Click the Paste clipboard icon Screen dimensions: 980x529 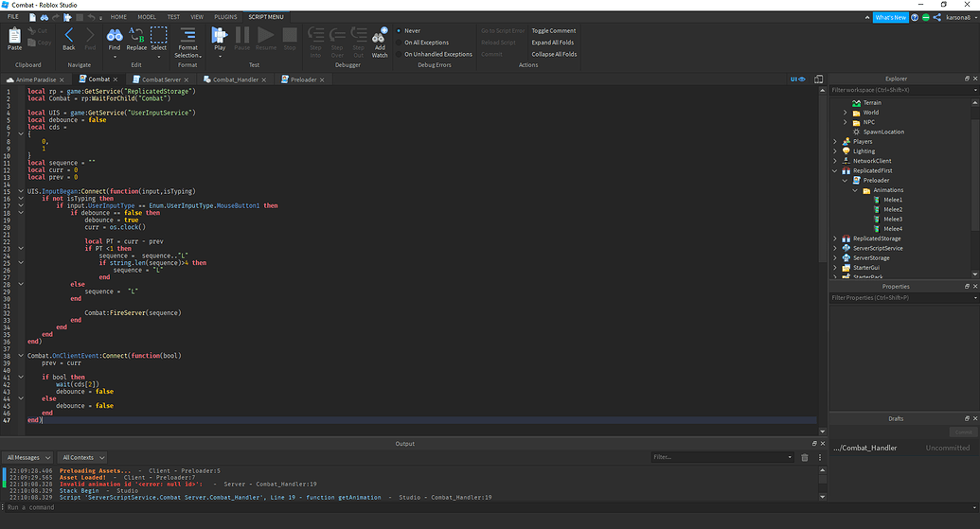pos(14,36)
